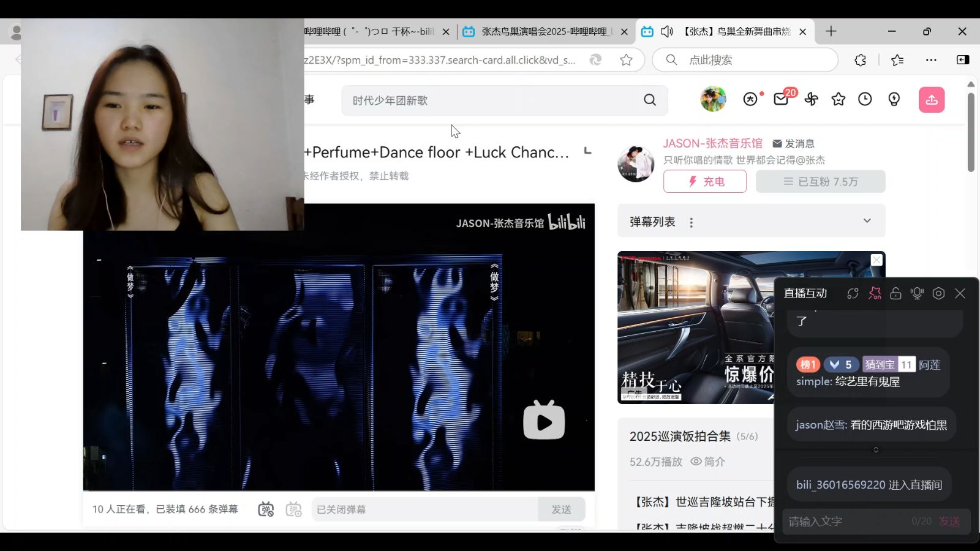
Task: Open the 简介 description of the collection
Action: point(708,462)
